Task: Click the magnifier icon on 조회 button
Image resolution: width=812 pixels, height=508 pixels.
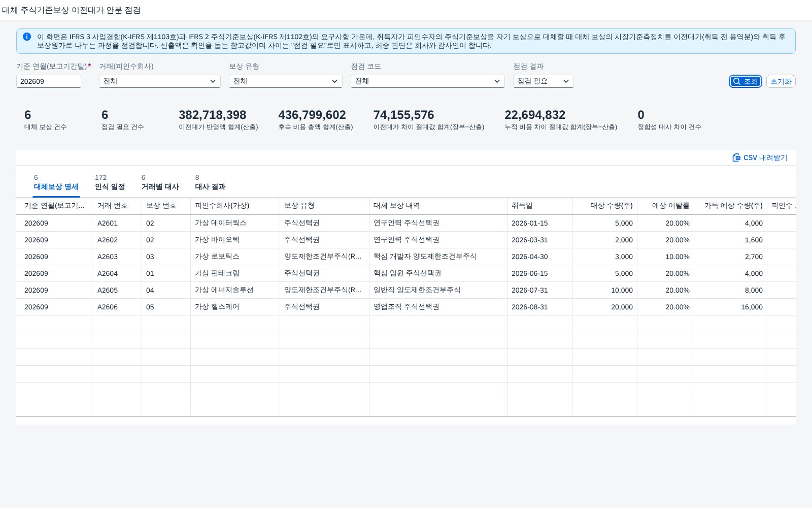Action: coord(737,81)
